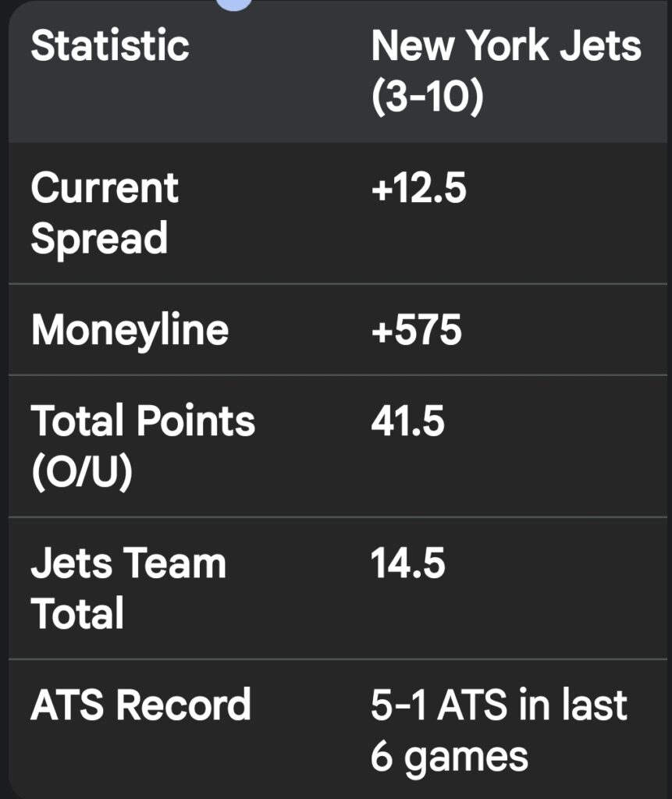Viewport: 672px width, 799px height.
Task: Select the 14.5 team total value
Action: tap(407, 563)
